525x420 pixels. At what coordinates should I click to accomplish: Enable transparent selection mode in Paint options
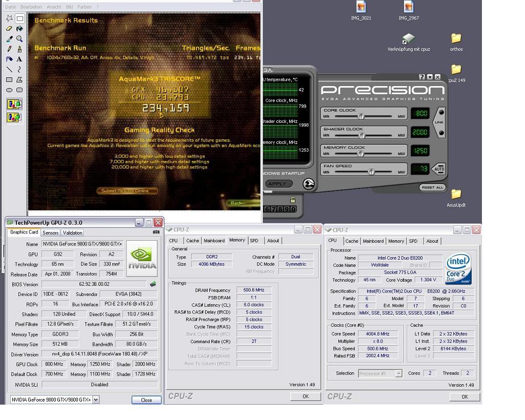tap(14, 117)
